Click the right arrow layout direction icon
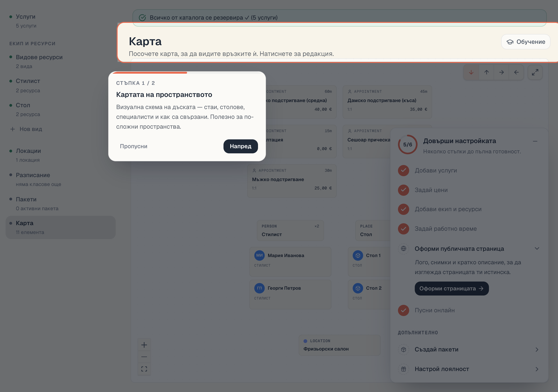 (x=501, y=72)
